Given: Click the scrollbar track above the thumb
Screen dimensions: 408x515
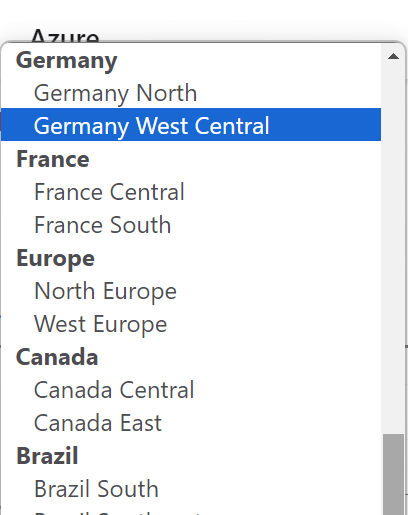Looking at the screenshot, I should click(x=393, y=250).
